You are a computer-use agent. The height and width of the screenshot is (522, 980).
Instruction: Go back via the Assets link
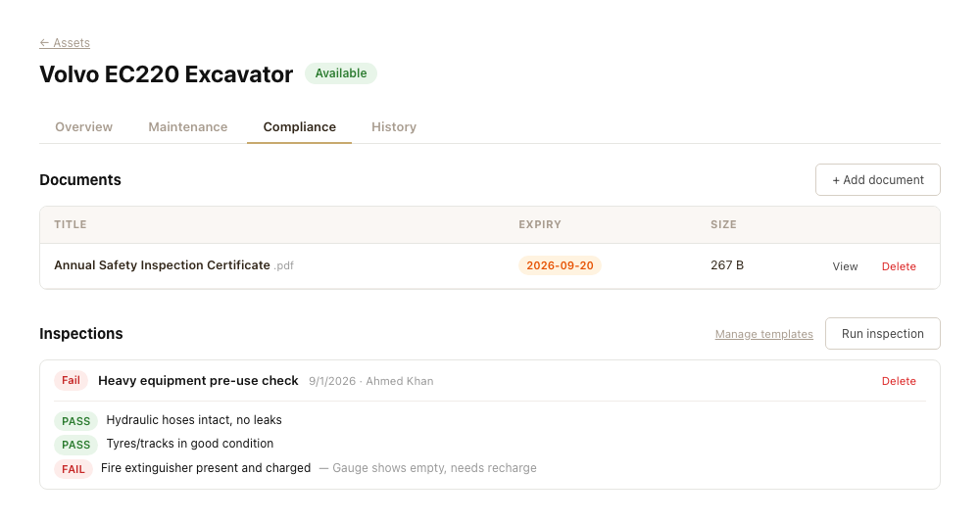(65, 42)
